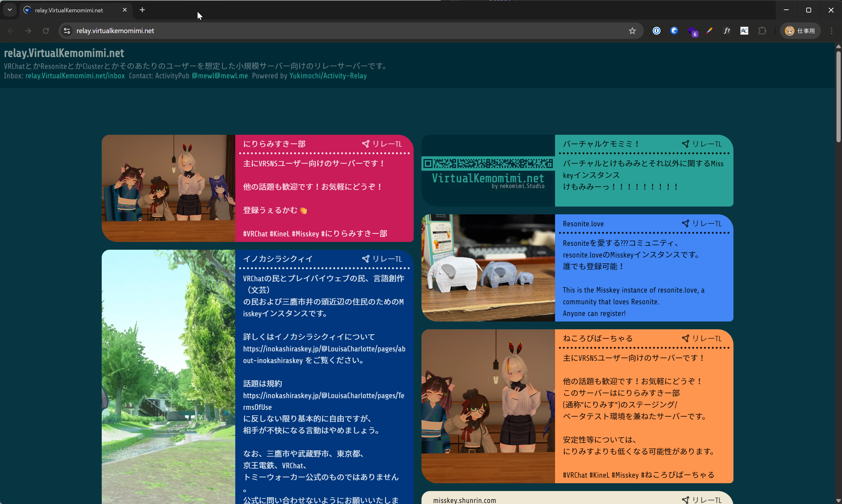Viewport: 842px width, 504px height.
Task: Open a new tab with plus button
Action: (x=142, y=10)
